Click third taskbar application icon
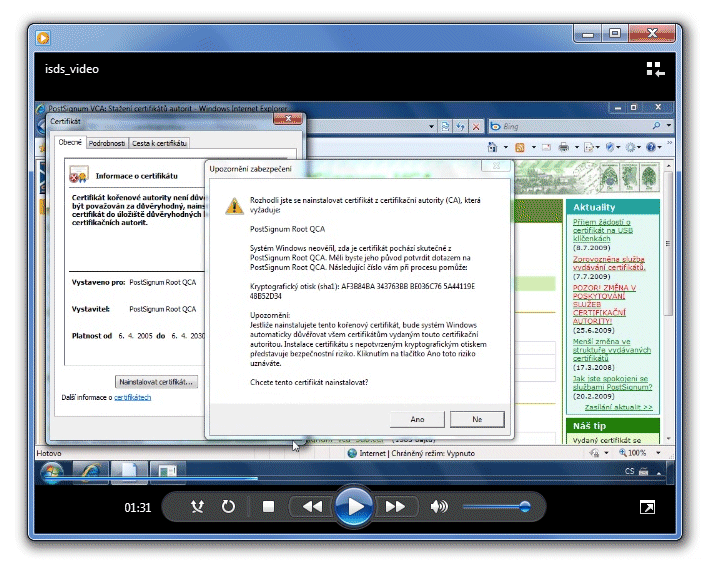Screen dimensions: 709x573 (x=167, y=473)
